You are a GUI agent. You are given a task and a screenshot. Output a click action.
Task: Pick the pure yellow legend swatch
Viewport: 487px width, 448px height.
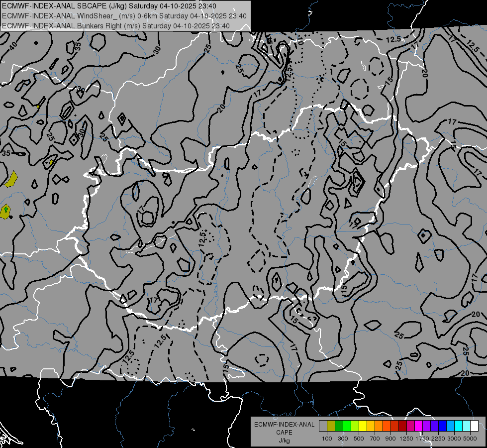(363, 426)
